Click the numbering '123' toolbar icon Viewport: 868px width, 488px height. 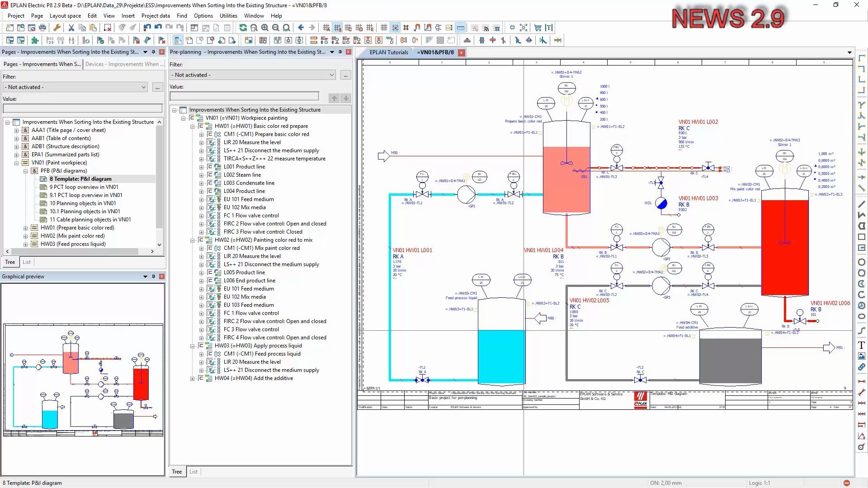pyautogui.click(x=50, y=41)
